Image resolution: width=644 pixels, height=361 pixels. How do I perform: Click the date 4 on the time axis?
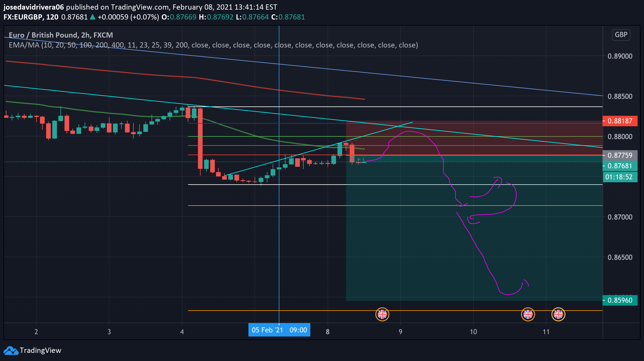pos(182,332)
